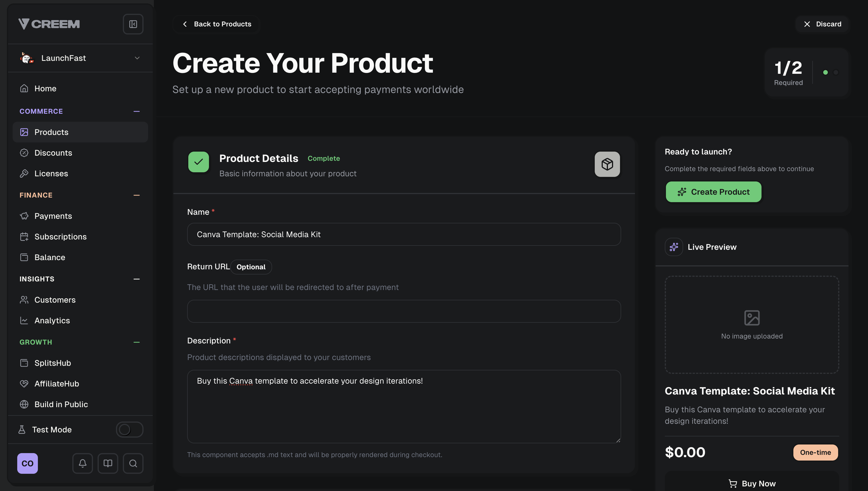Click the No image uploaded preview area

[752, 325]
